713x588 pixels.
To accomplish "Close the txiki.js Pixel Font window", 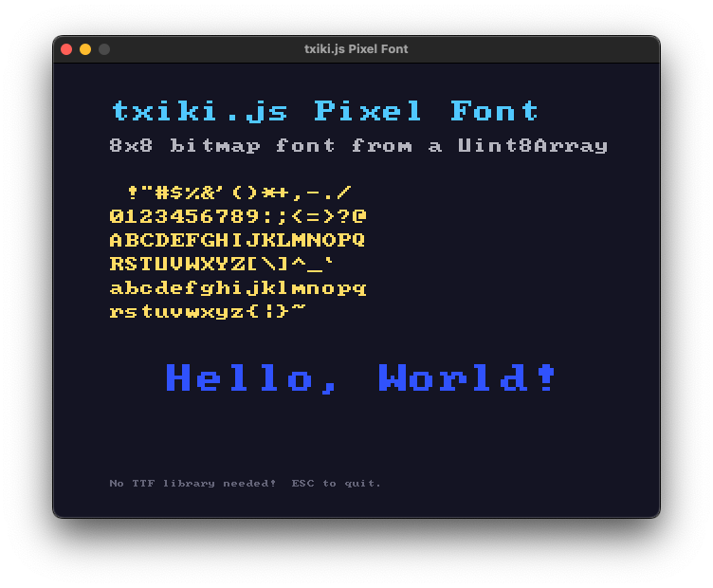I will point(66,49).
